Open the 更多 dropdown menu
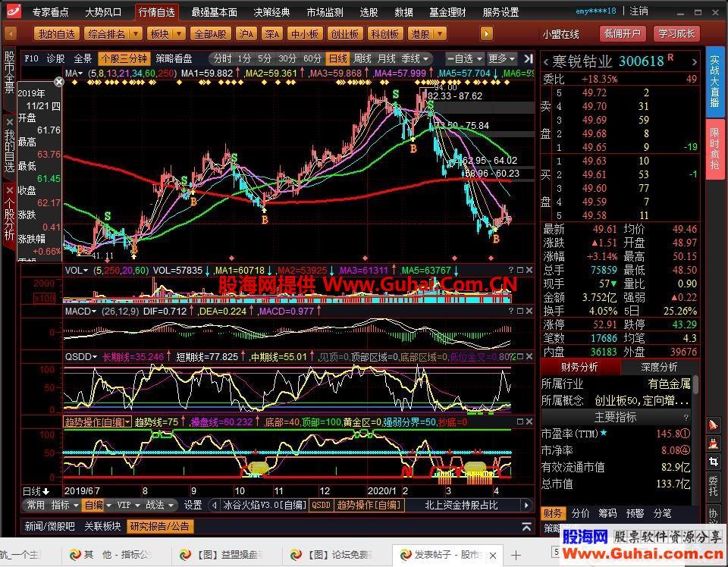The width and height of the screenshot is (728, 567). coord(500,58)
